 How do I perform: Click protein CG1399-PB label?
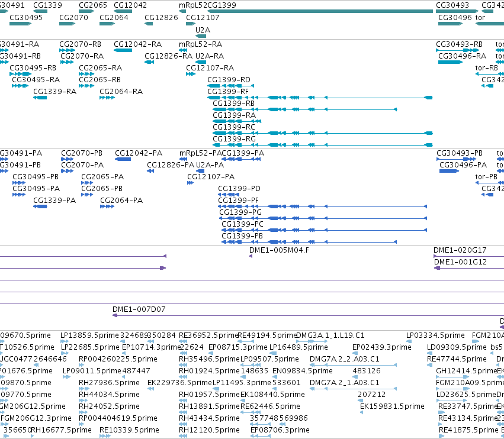[242, 236]
